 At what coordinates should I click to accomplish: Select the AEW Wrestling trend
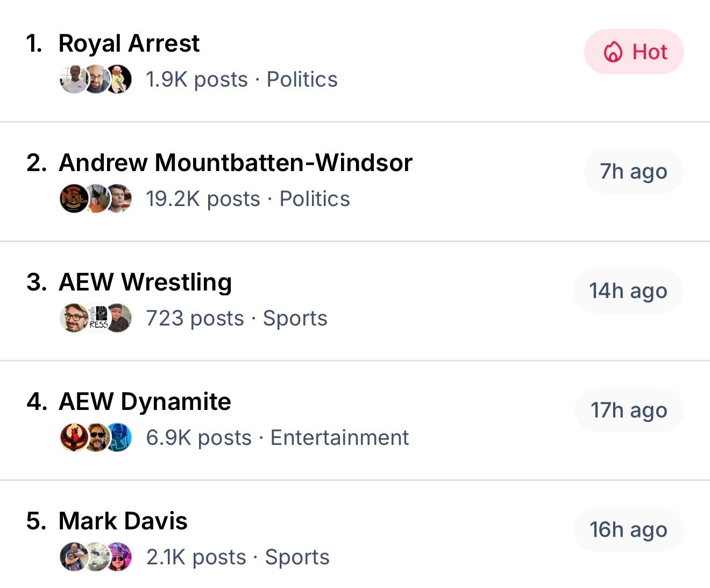tap(145, 282)
